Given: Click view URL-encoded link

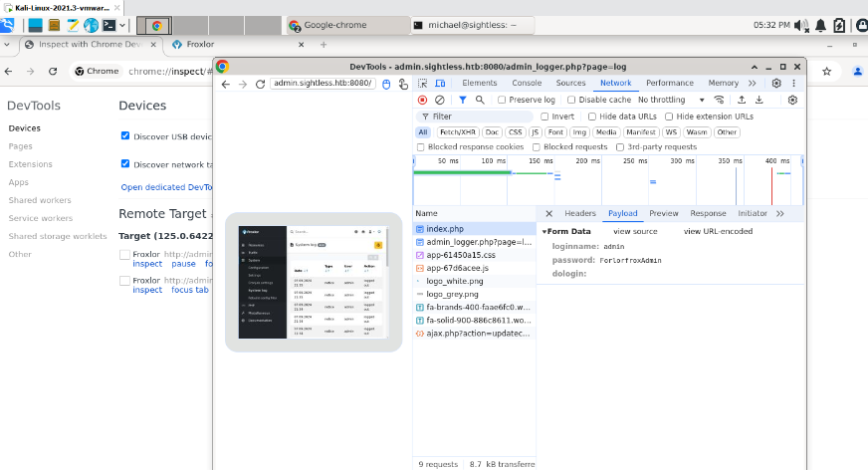Looking at the screenshot, I should point(718,231).
